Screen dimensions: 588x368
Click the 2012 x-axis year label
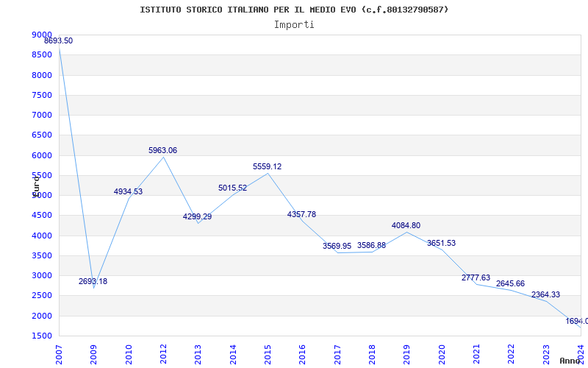click(x=163, y=354)
